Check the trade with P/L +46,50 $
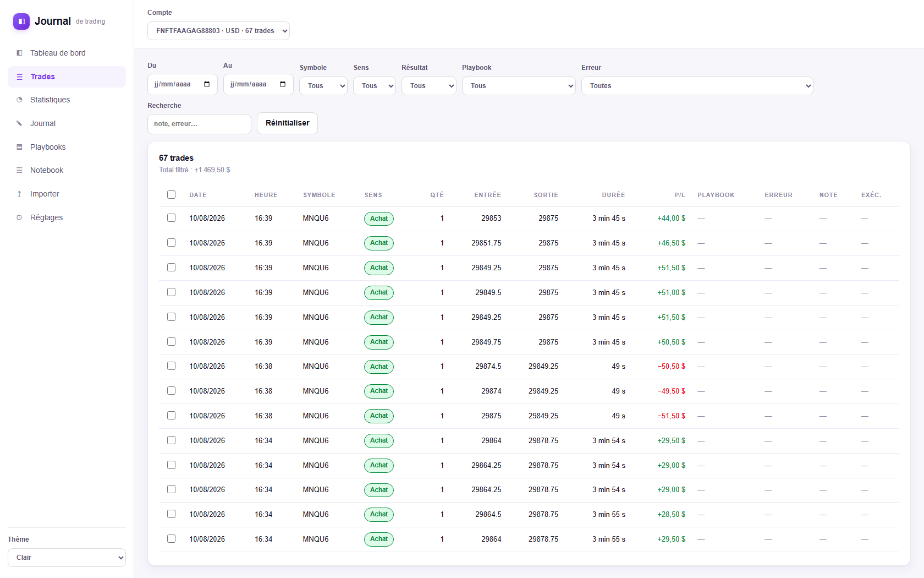The image size is (924, 578). pos(171,243)
